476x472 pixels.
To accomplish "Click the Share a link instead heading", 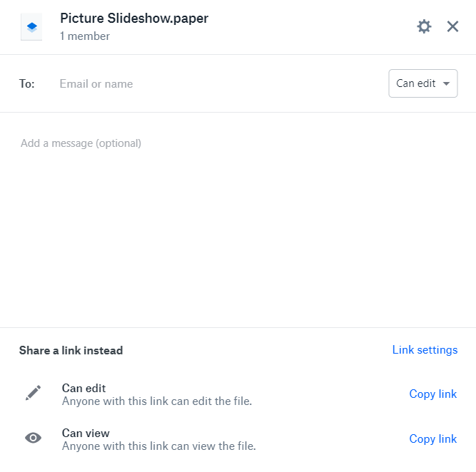I will [x=71, y=350].
